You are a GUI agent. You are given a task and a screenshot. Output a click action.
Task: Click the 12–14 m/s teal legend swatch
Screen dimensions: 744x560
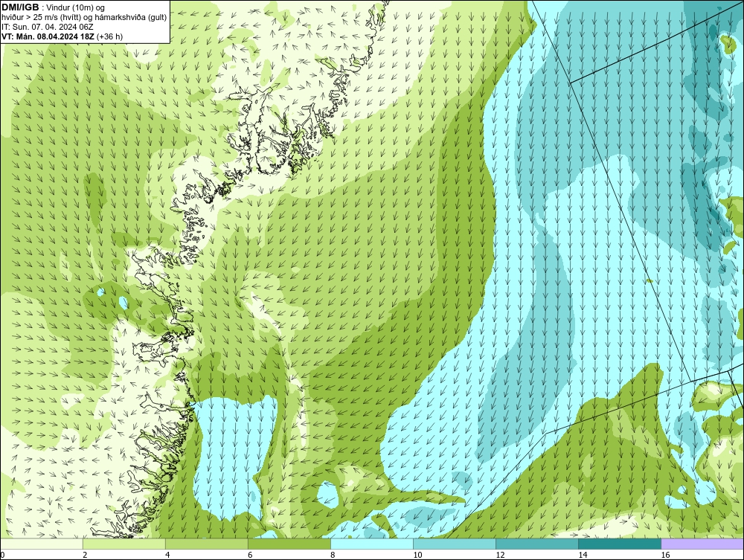tap(536, 544)
